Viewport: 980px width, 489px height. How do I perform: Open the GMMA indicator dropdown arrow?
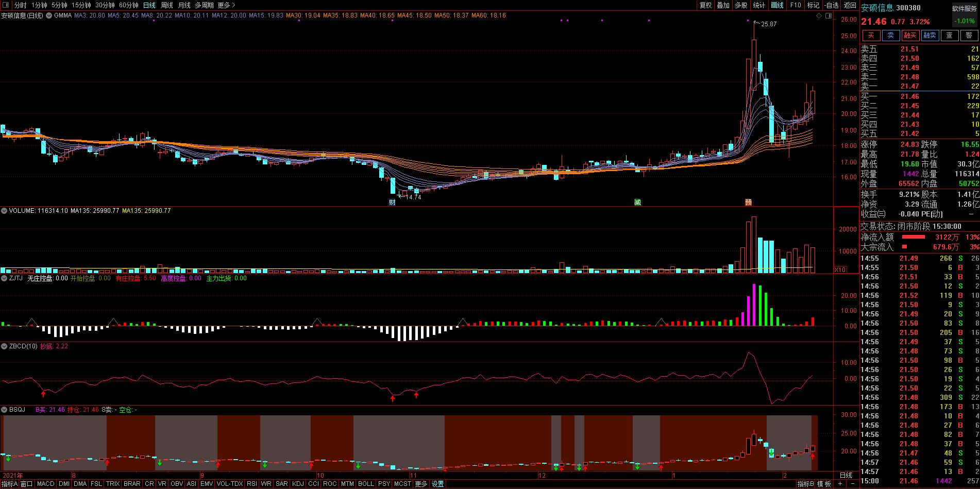[x=49, y=15]
